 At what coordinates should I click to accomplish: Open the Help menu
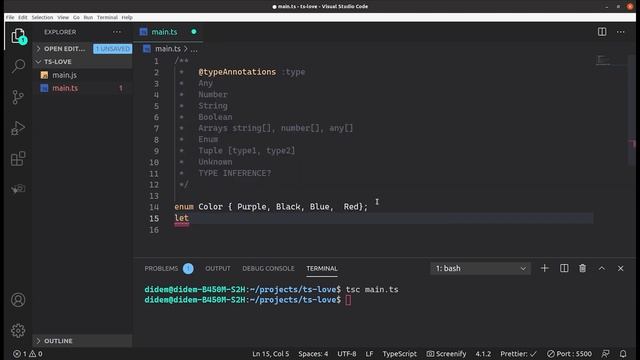tap(127, 17)
